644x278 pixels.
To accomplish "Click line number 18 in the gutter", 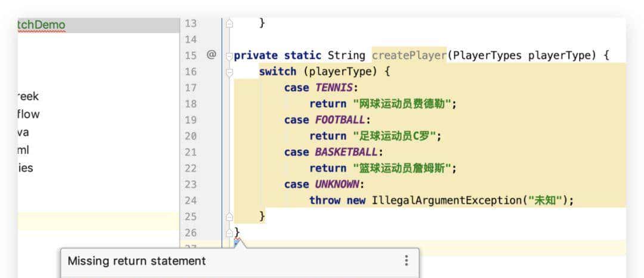I will (191, 104).
